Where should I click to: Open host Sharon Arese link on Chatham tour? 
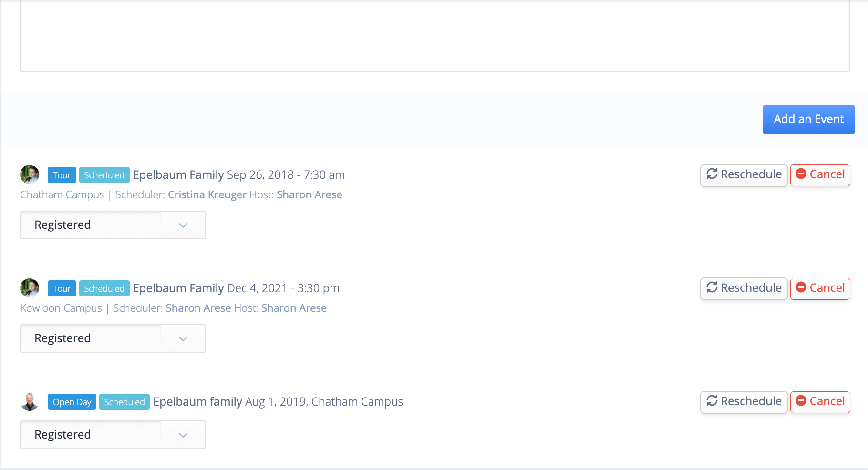tap(310, 194)
